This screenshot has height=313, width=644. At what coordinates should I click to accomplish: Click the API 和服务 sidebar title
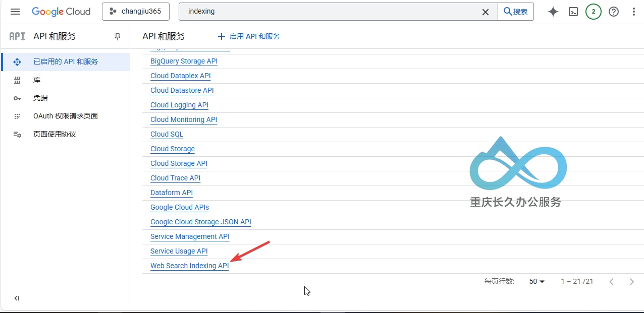coord(55,36)
